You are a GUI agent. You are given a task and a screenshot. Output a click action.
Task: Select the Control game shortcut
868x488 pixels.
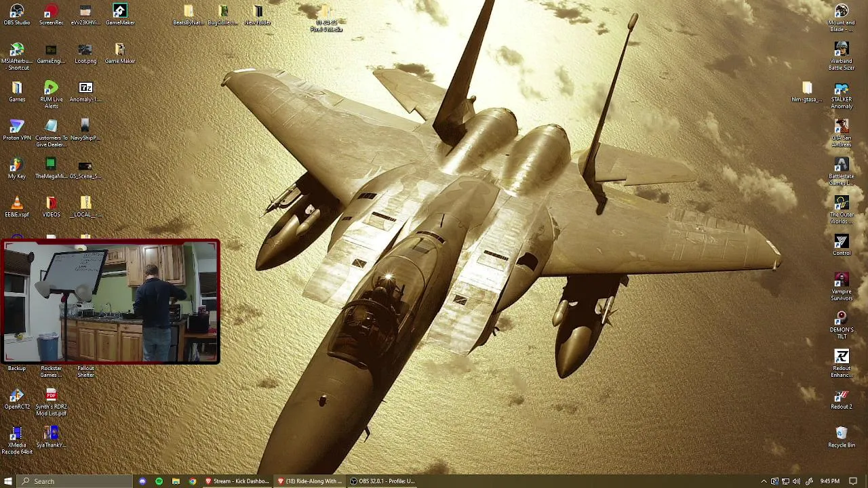click(x=842, y=245)
